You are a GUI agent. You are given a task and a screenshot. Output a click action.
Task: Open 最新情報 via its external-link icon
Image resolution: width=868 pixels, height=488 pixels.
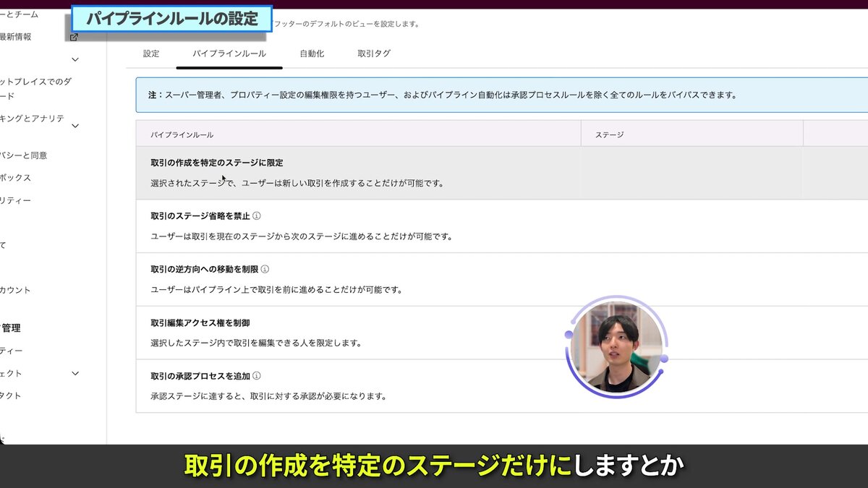[74, 36]
